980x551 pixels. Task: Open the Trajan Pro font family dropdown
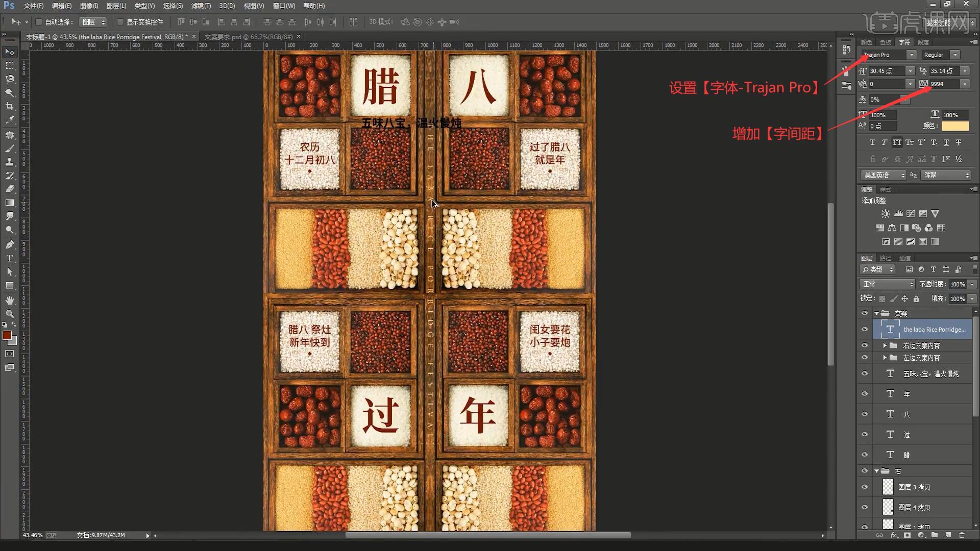[x=911, y=55]
